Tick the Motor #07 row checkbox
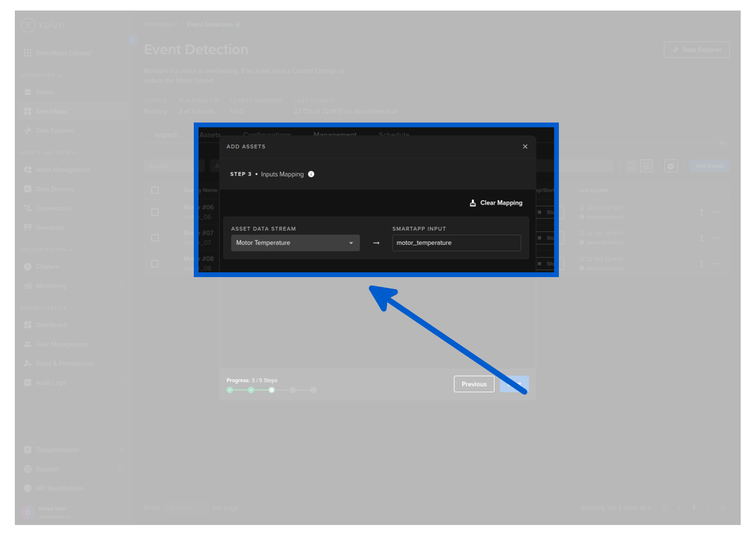Image resolution: width=756 pixels, height=536 pixels. 155,238
